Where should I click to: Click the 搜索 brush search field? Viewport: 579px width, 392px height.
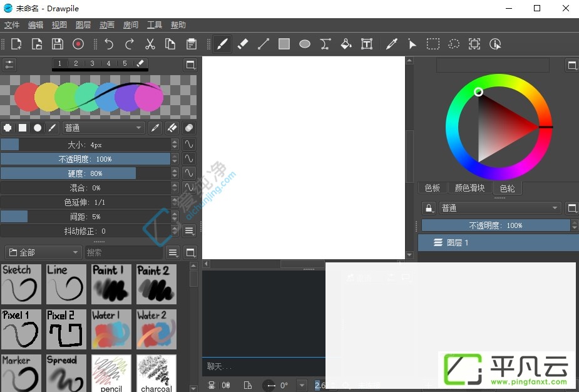124,252
